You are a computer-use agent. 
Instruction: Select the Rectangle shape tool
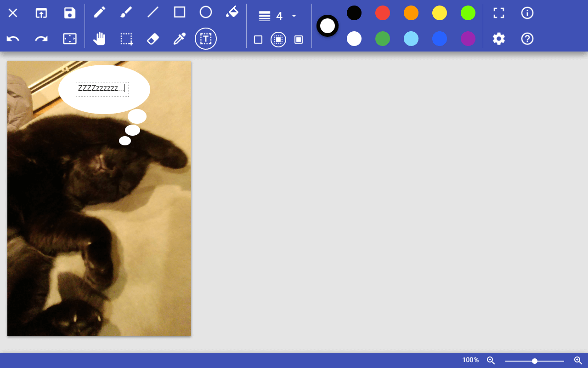[179, 13]
